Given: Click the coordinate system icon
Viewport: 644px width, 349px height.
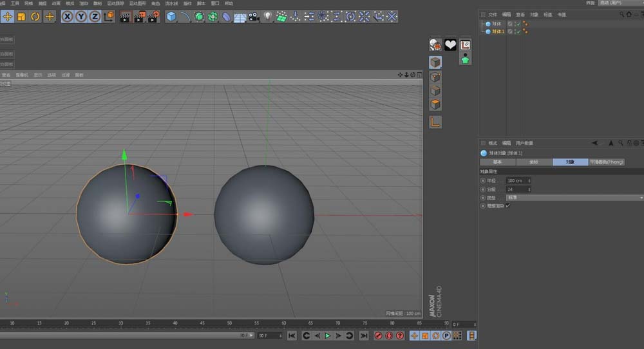Looking at the screenshot, I should pyautogui.click(x=109, y=17).
